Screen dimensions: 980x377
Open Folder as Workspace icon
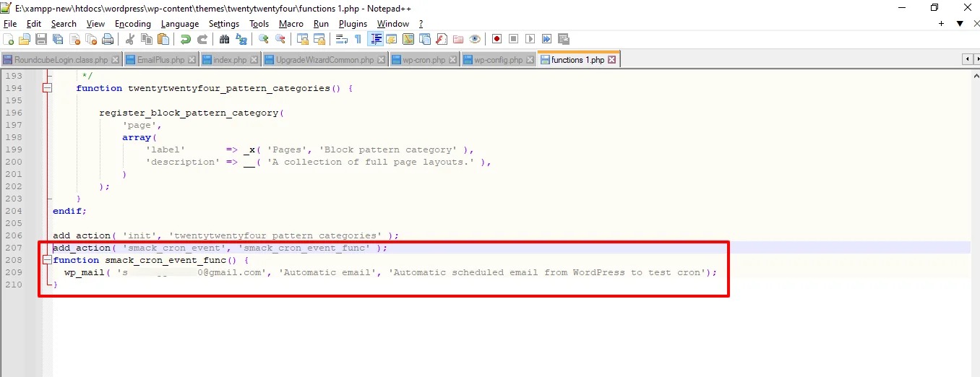tap(457, 39)
